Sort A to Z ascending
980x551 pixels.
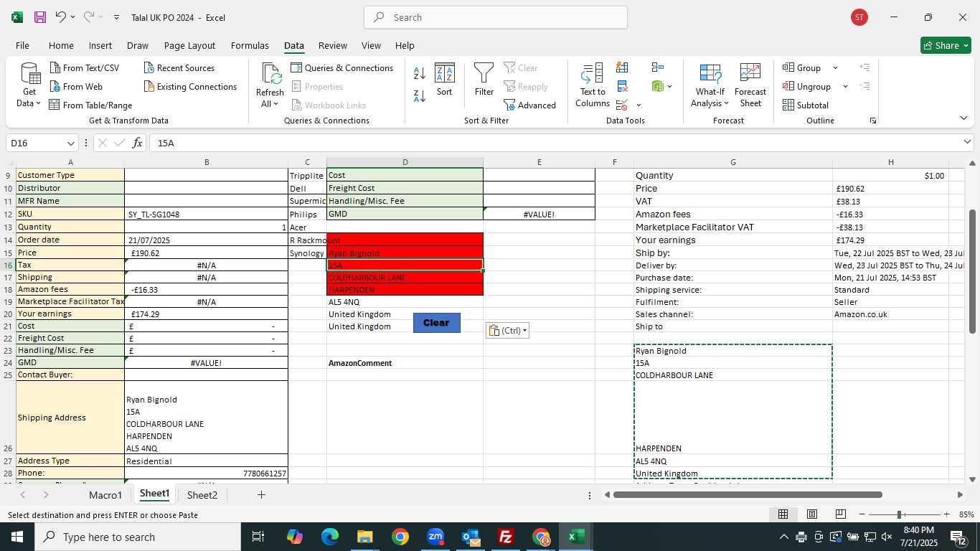[420, 73]
